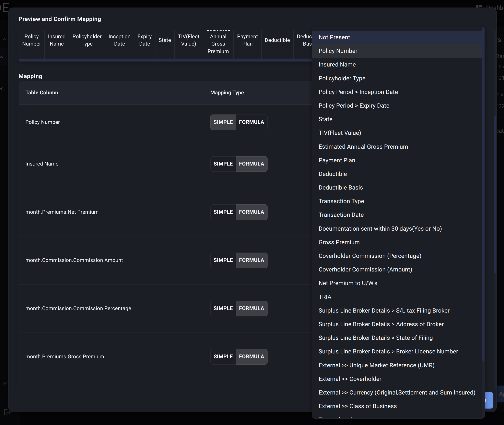
Task: Pick 'External >> Class of Business' option
Action: (358, 406)
